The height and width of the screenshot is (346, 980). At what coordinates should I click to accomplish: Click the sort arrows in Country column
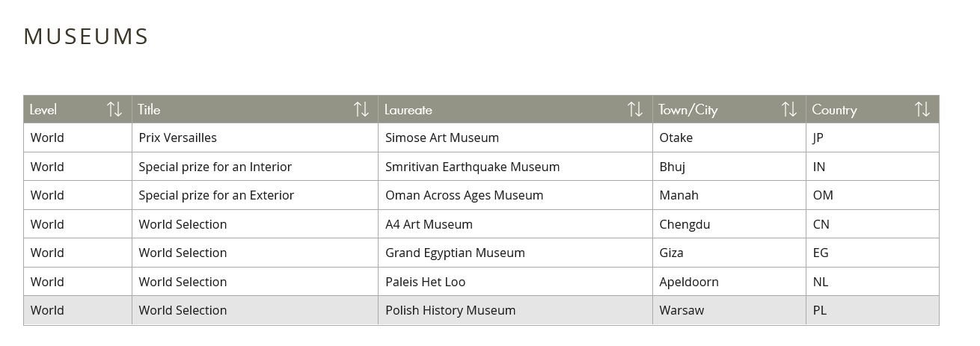click(x=922, y=109)
